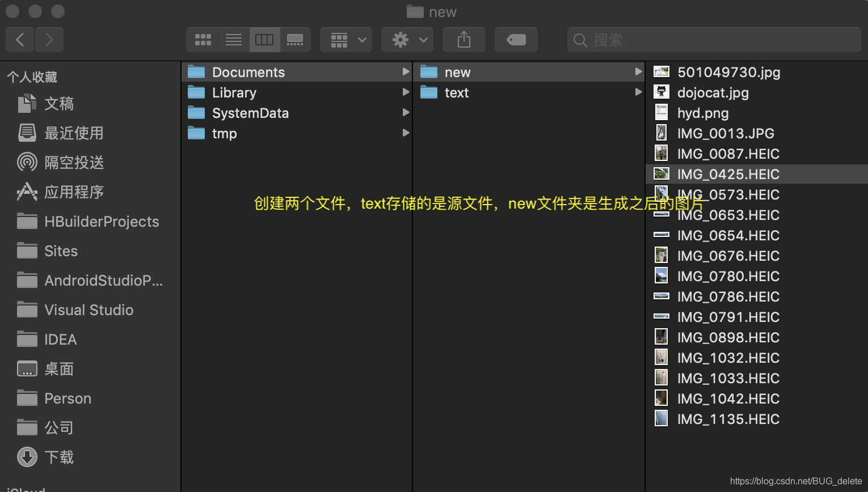The image size is (868, 492).
Task: Click the Edit Tags button
Action: coord(516,40)
